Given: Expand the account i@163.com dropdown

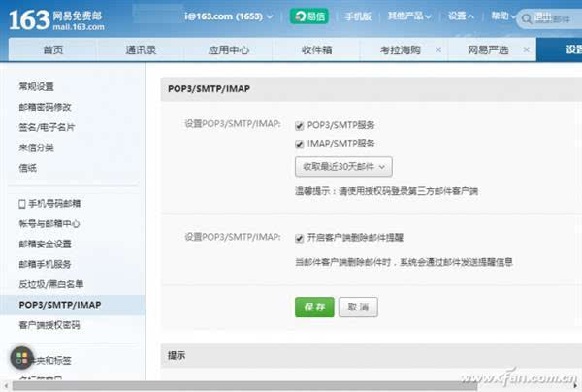Looking at the screenshot, I should click(229, 16).
